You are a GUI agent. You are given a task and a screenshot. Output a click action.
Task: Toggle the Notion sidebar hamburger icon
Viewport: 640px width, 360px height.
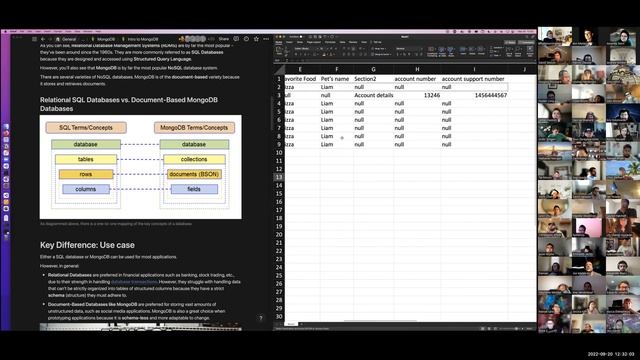pyautogui.click(x=34, y=39)
